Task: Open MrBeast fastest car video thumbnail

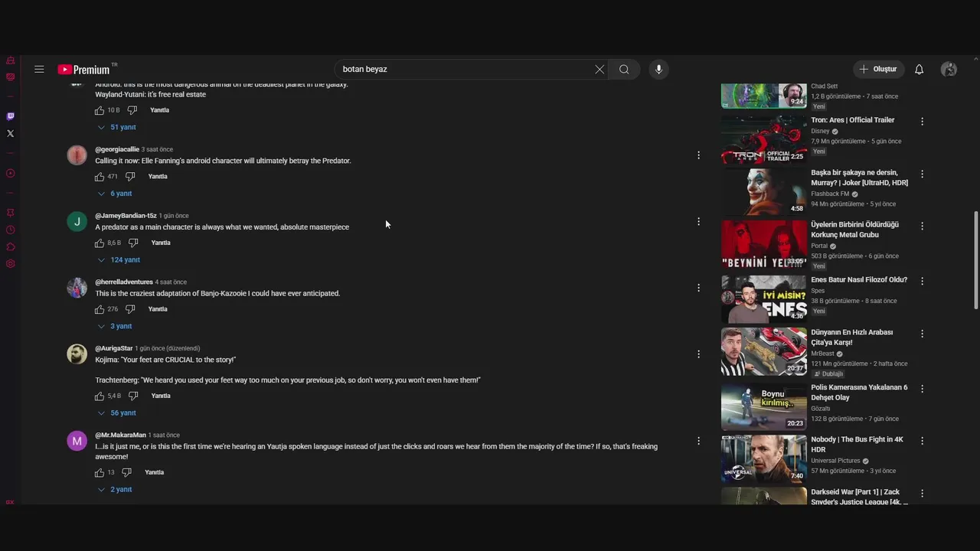Action: (x=763, y=351)
